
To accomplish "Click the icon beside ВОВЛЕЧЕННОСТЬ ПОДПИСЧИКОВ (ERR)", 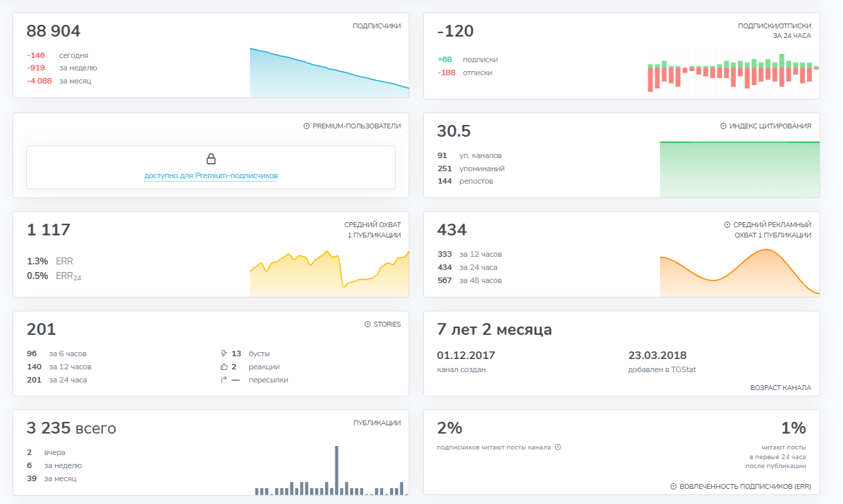I will coord(673,487).
